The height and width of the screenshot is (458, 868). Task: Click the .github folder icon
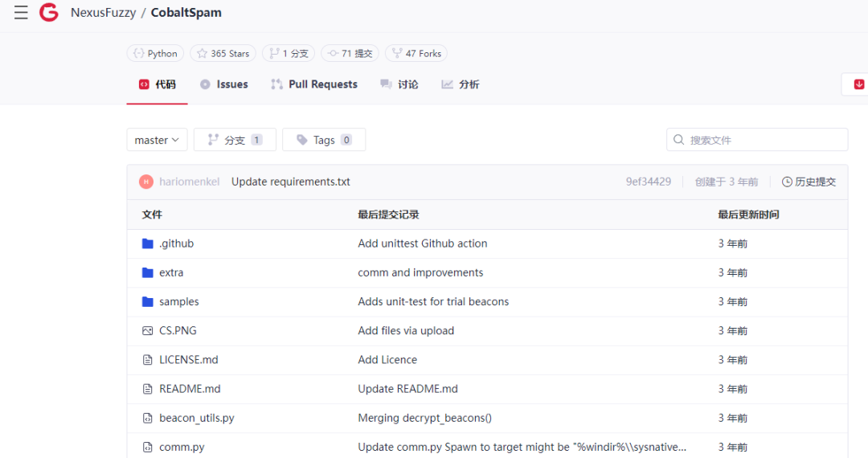[x=147, y=243]
